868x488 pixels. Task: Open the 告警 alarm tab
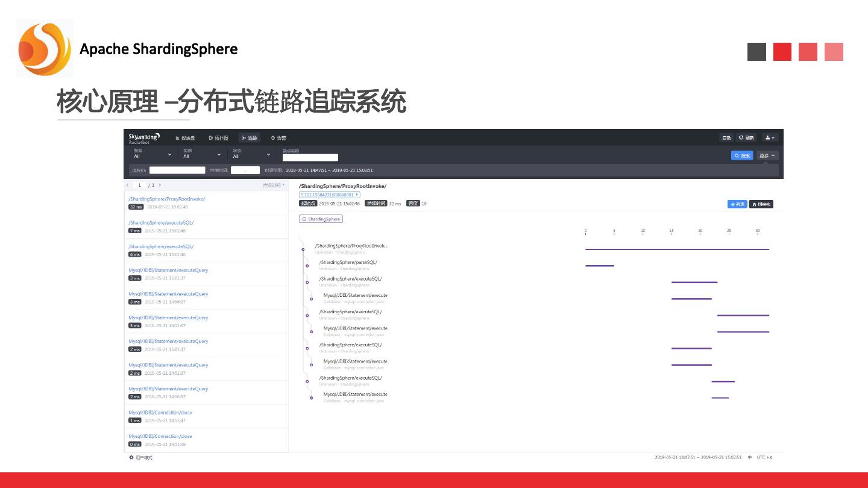(278, 138)
